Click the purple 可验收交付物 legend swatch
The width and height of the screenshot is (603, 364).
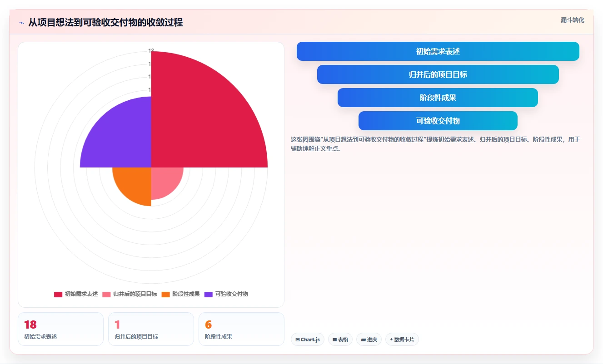209,294
